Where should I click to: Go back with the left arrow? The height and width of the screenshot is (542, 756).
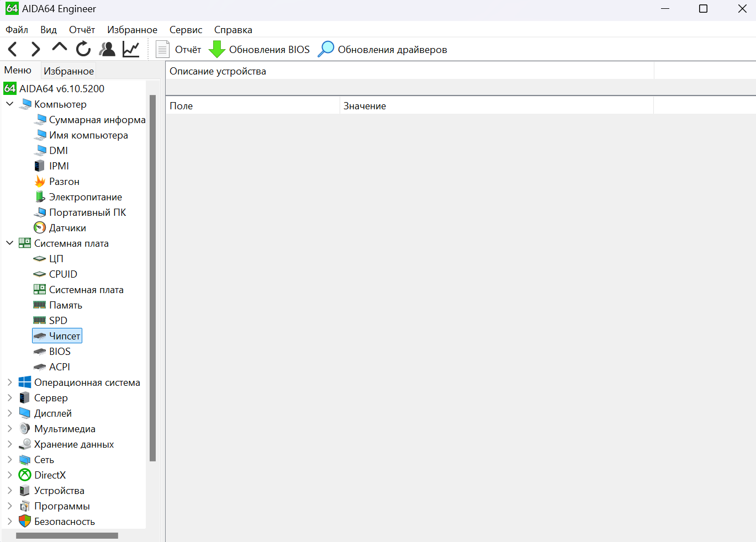13,49
